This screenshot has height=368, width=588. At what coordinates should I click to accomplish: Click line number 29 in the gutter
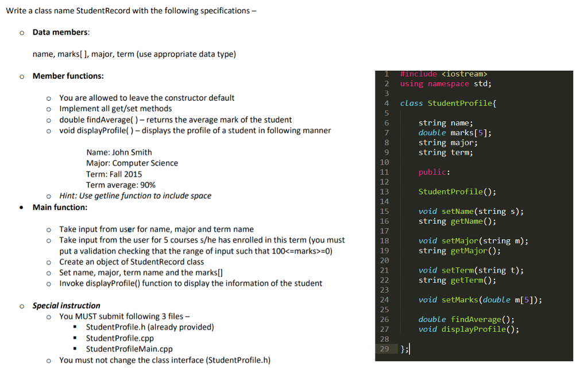tap(385, 349)
